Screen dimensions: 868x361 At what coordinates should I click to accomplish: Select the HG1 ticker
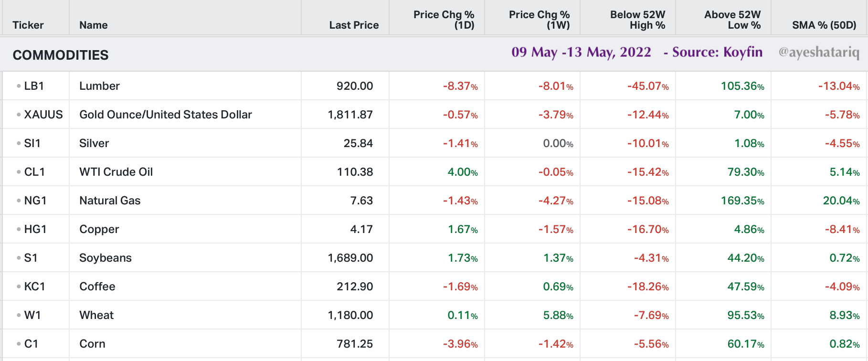pyautogui.click(x=35, y=229)
